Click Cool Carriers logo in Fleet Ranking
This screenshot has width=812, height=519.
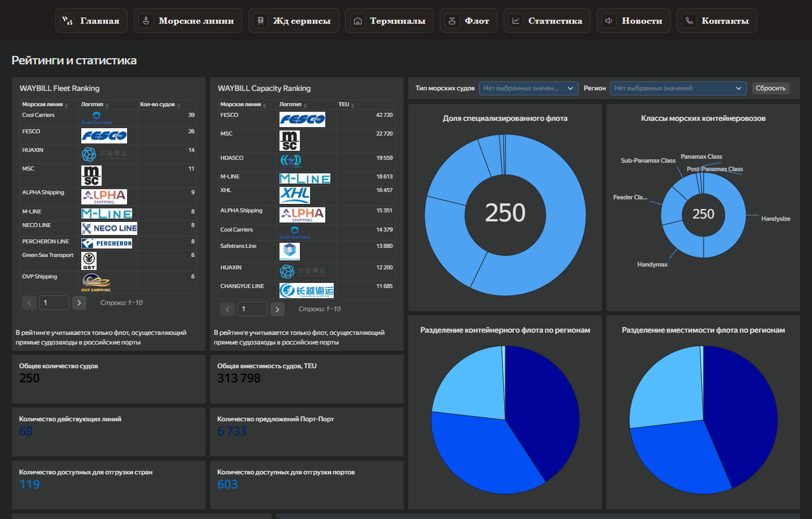tap(97, 118)
